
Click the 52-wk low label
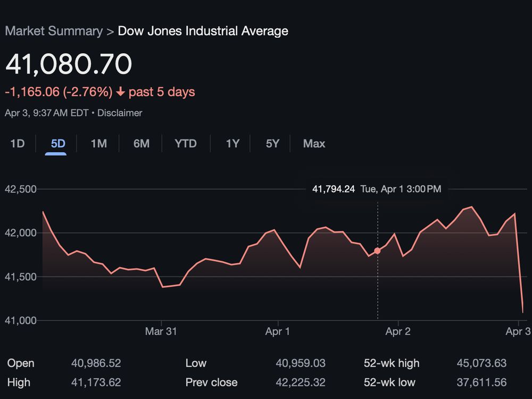coord(389,383)
